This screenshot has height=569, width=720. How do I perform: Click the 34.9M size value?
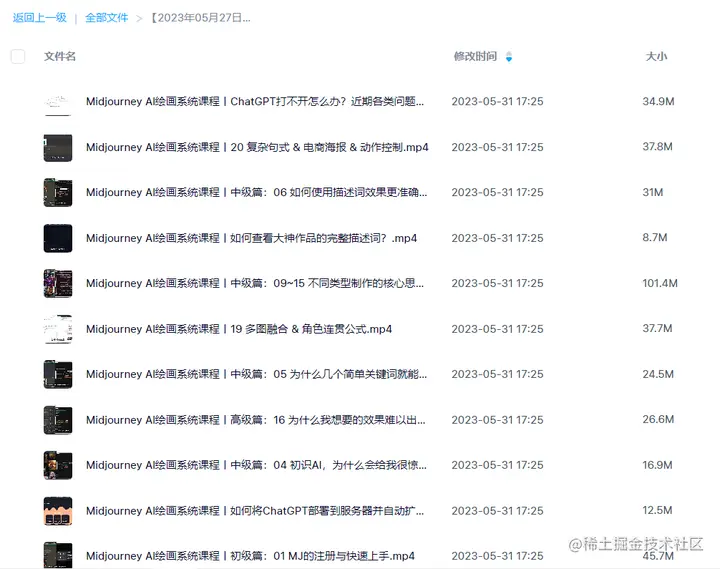point(658,101)
